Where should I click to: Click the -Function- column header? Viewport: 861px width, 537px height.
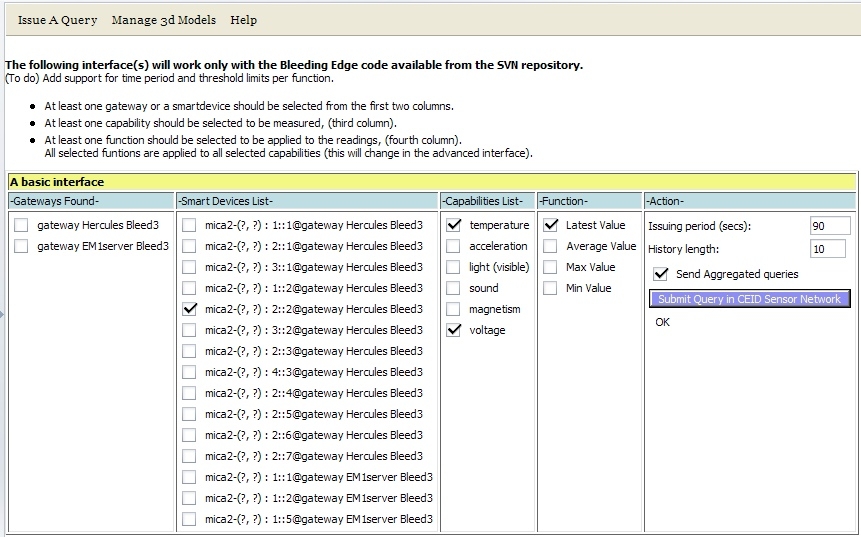pyautogui.click(x=589, y=201)
